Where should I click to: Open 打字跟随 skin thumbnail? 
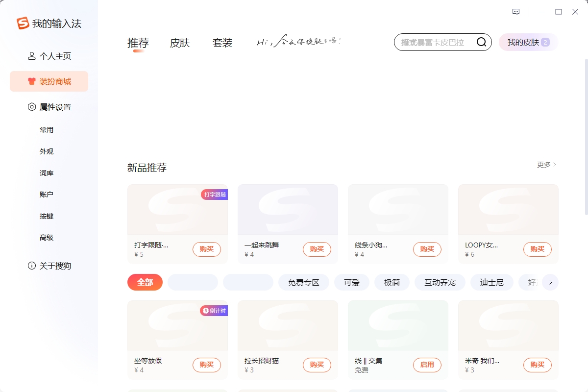[x=177, y=210]
